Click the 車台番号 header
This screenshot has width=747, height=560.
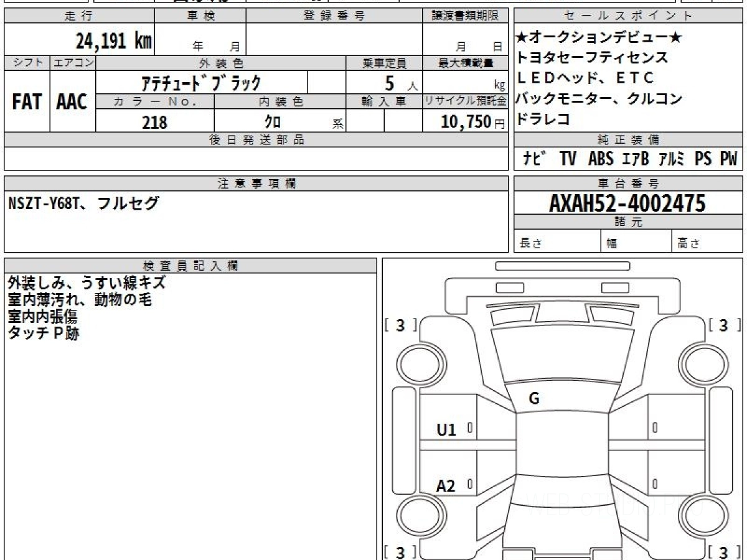pyautogui.click(x=628, y=184)
